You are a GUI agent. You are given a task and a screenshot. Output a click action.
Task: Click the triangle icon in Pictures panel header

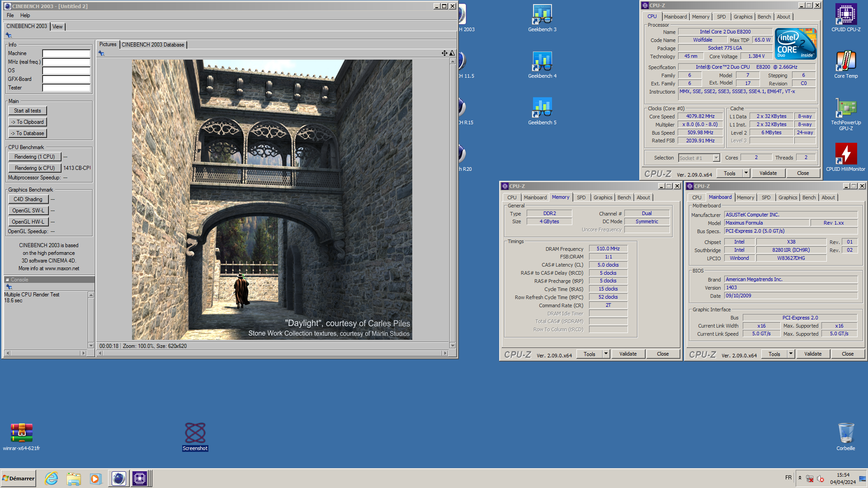coord(452,53)
